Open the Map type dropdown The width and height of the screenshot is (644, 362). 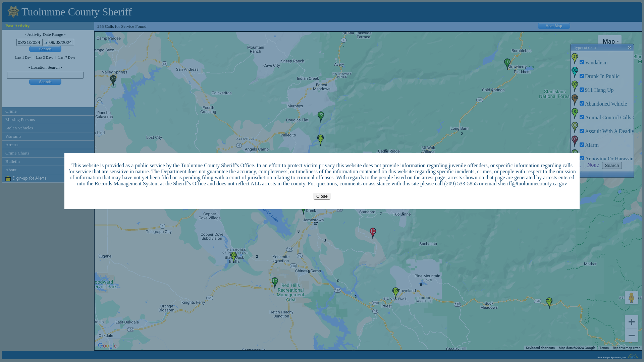coord(610,42)
